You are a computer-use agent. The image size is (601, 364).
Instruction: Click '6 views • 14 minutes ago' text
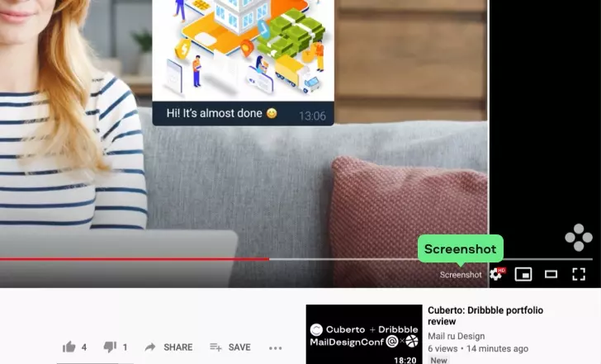478,348
